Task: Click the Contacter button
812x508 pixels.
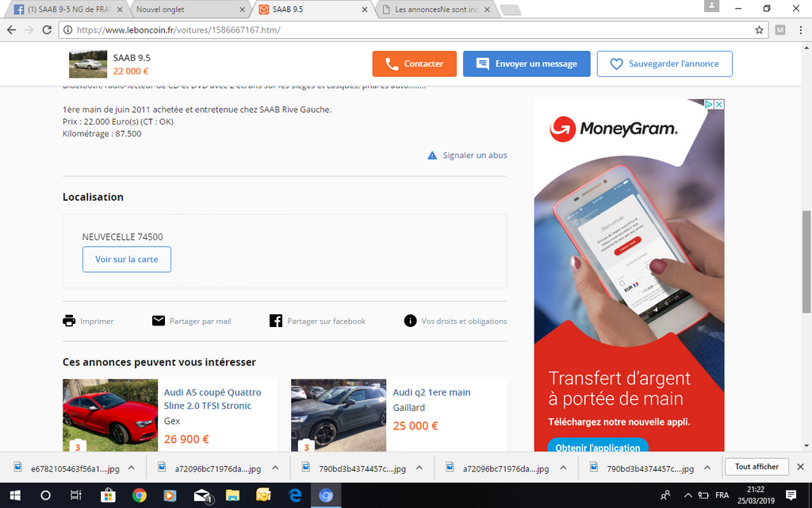Action: (414, 63)
